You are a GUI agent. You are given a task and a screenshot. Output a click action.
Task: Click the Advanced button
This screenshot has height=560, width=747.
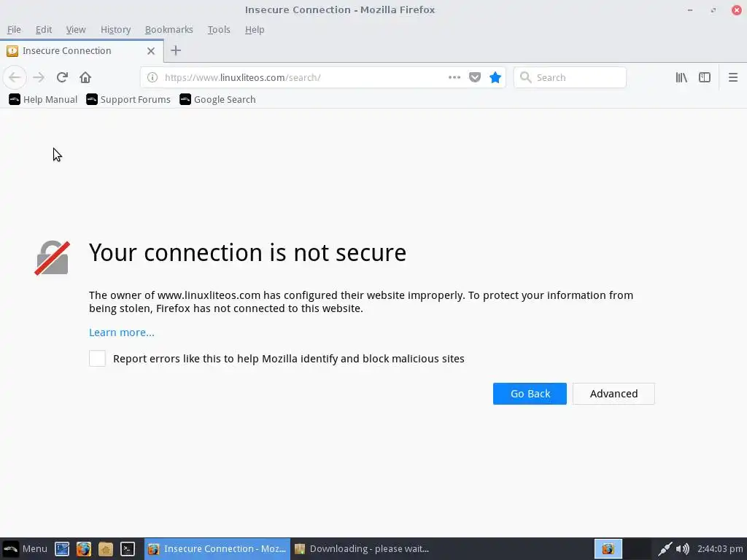pyautogui.click(x=614, y=393)
